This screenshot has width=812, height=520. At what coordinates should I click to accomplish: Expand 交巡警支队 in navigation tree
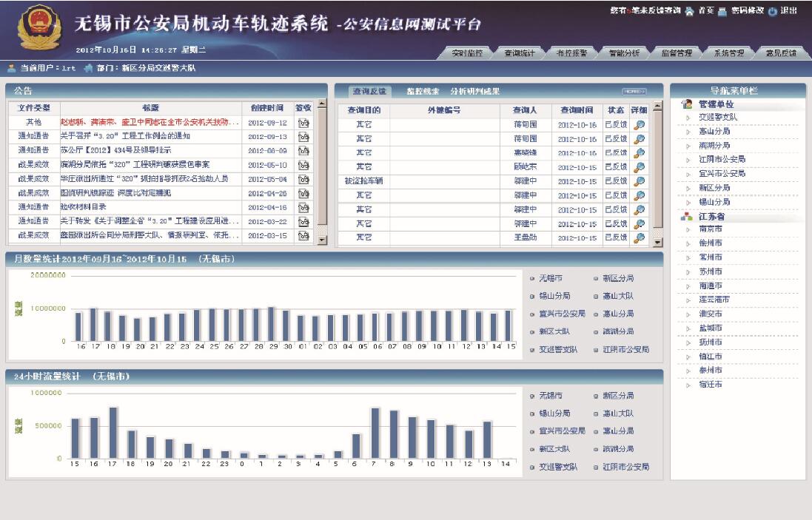coord(688,118)
